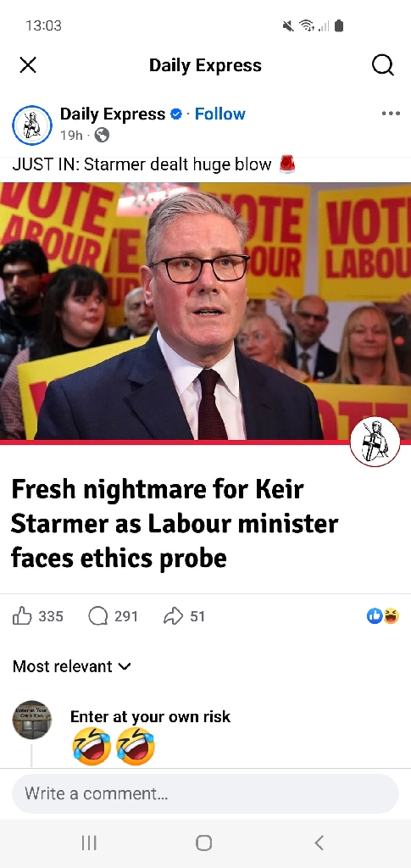411x868 pixels.
Task: Open the Daily Express page name link
Action: 113,114
